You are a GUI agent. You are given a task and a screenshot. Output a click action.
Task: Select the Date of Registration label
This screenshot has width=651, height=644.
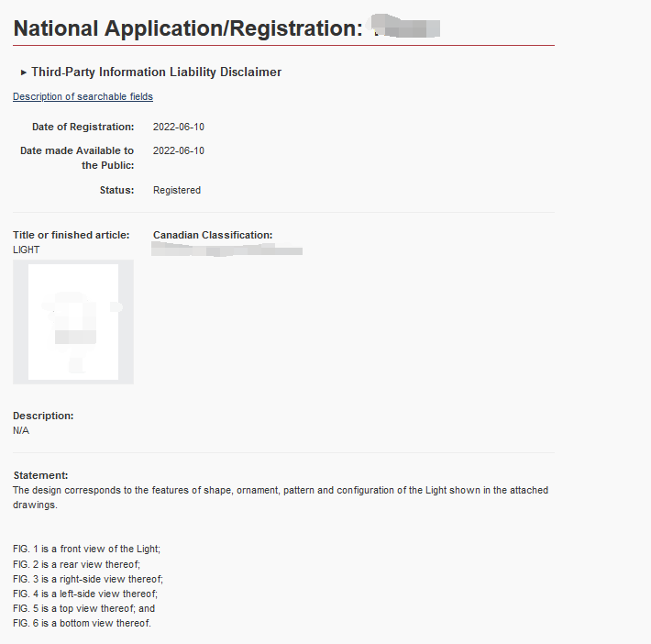tap(83, 127)
